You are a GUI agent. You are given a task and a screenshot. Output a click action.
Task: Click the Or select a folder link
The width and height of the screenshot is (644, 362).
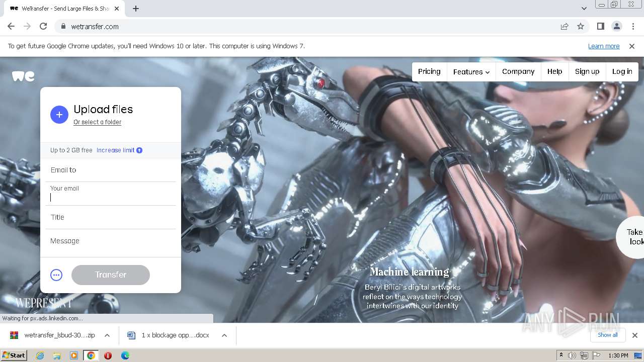click(98, 122)
